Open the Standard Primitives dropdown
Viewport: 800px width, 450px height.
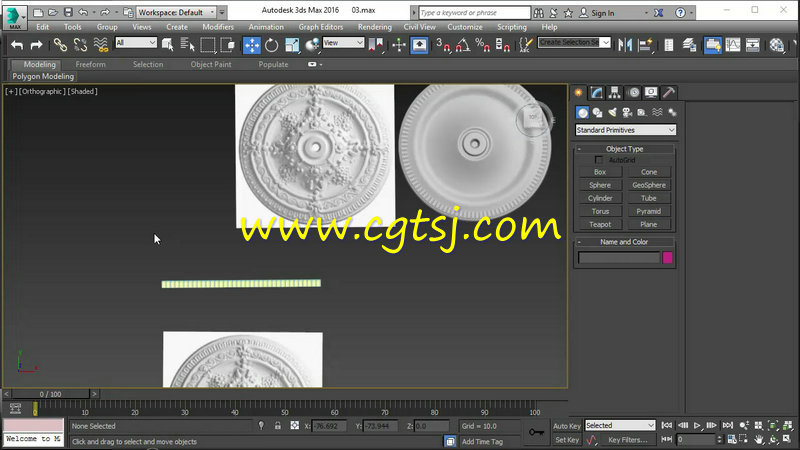[x=626, y=130]
